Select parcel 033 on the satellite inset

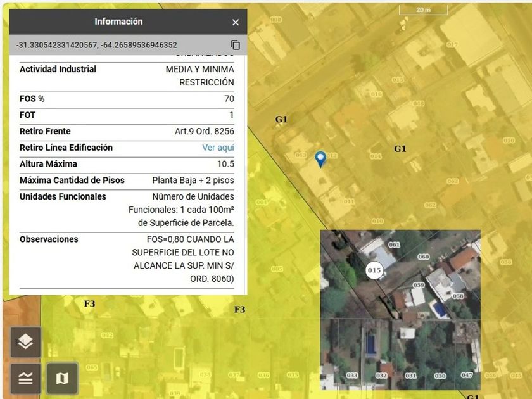(x=352, y=376)
